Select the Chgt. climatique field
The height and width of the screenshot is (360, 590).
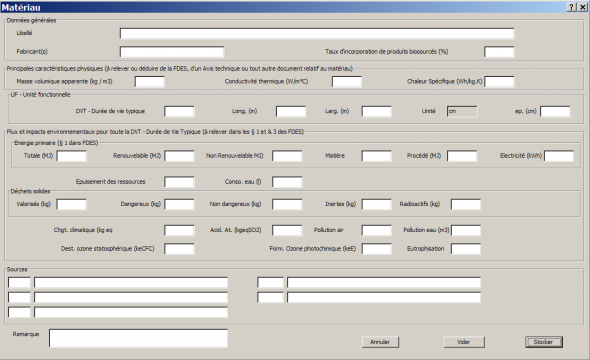(179, 230)
